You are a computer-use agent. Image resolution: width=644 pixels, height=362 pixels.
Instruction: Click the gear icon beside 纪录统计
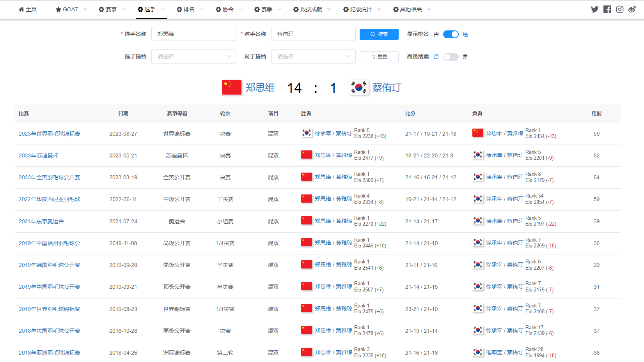tap(346, 9)
